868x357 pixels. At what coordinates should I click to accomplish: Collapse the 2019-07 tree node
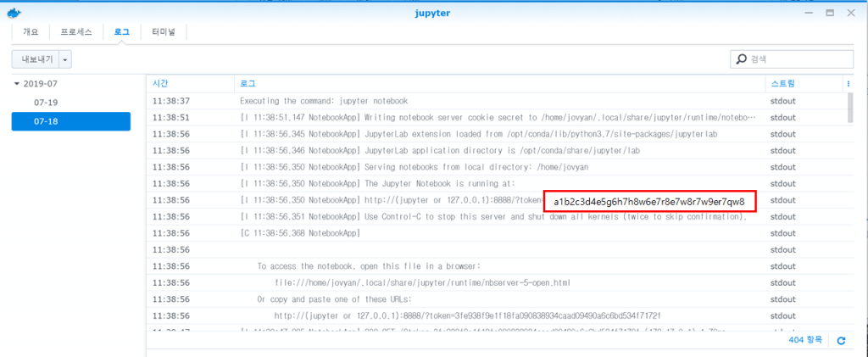[x=17, y=84]
